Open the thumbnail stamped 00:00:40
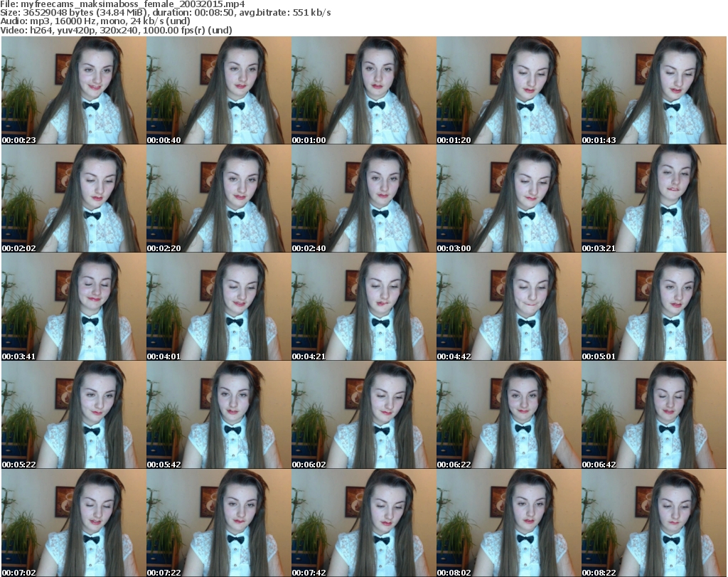Image resolution: width=728 pixels, height=577 pixels. tap(219, 90)
